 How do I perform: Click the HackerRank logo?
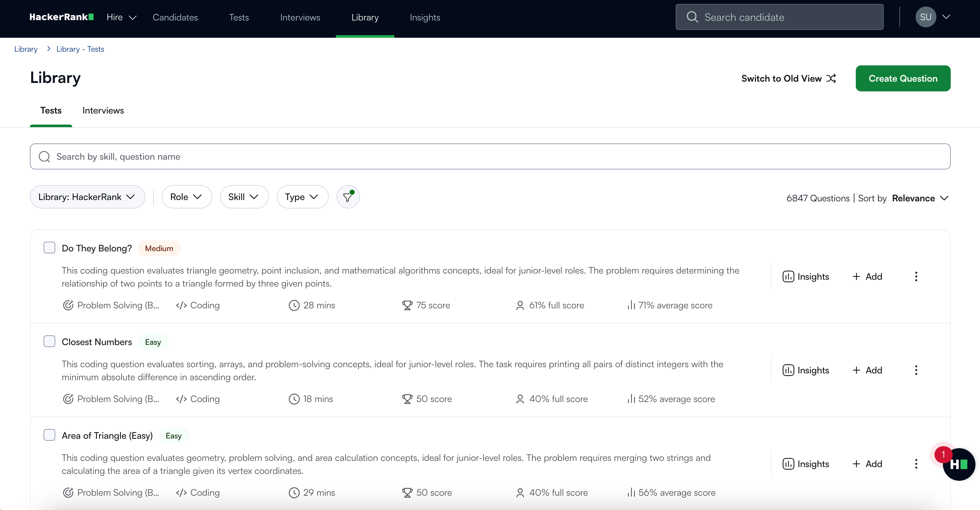[61, 17]
